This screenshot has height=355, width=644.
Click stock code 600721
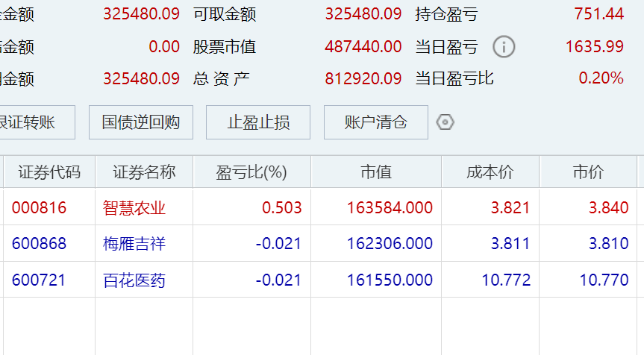[39, 280]
